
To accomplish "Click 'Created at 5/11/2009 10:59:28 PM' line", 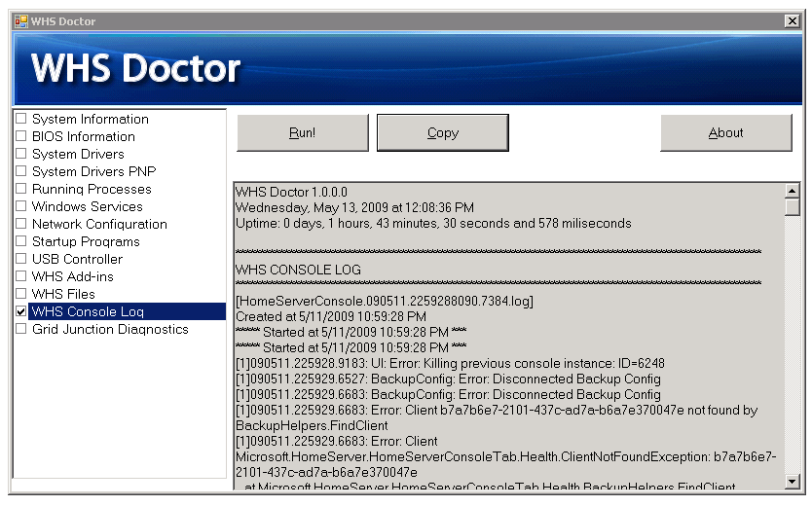I will 331,316.
